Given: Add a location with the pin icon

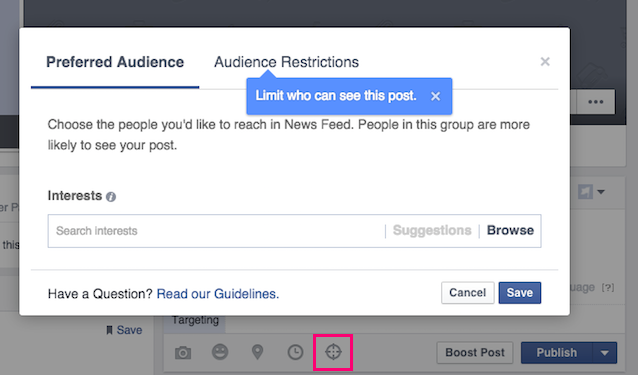Looking at the screenshot, I should tap(258, 352).
